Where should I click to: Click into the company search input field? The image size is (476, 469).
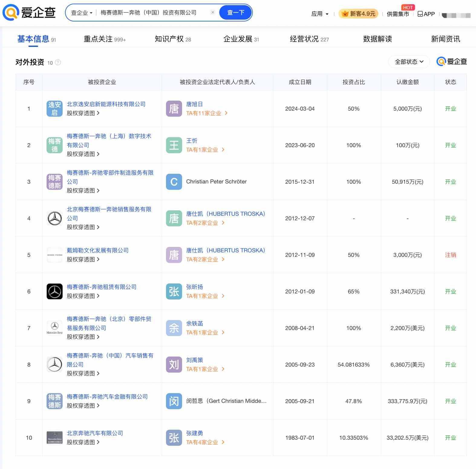[x=151, y=13]
